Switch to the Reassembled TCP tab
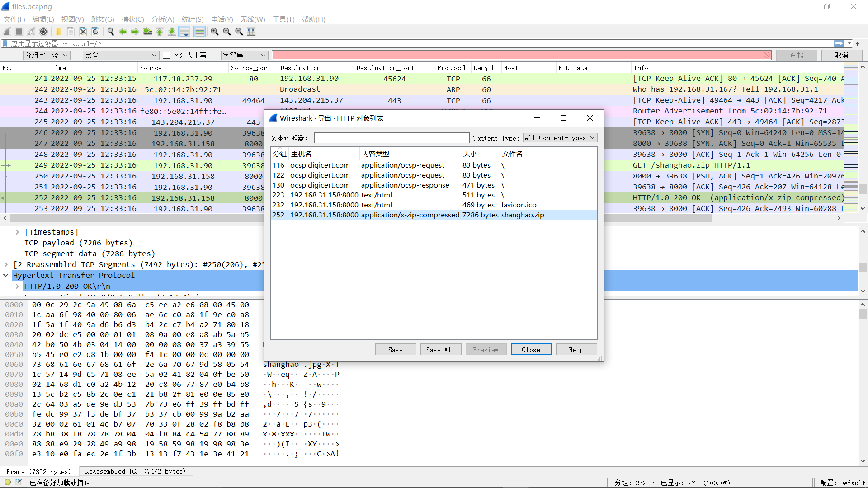The image size is (868, 488). click(x=135, y=471)
